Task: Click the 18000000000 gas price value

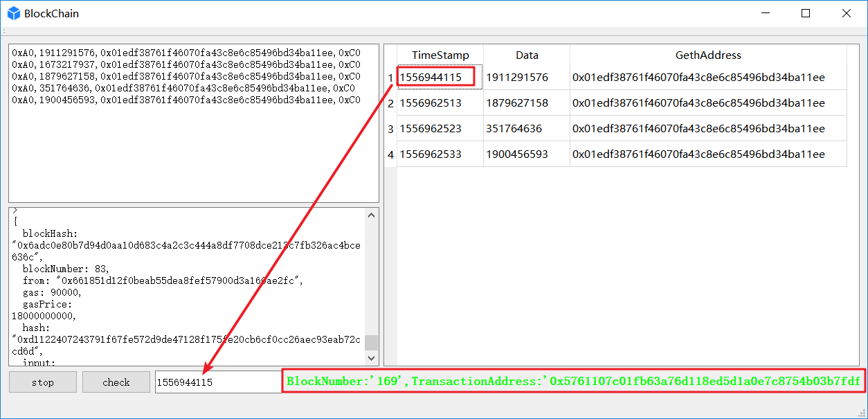Action: click(x=44, y=316)
